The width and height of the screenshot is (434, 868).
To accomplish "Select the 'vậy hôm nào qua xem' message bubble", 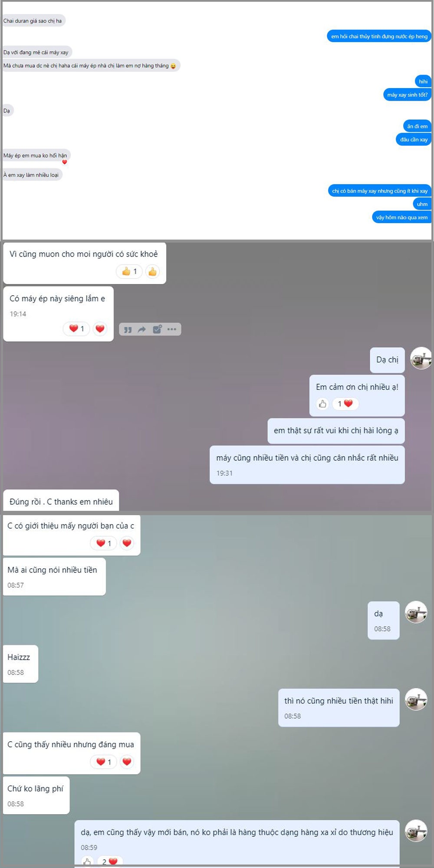I will pos(402,217).
